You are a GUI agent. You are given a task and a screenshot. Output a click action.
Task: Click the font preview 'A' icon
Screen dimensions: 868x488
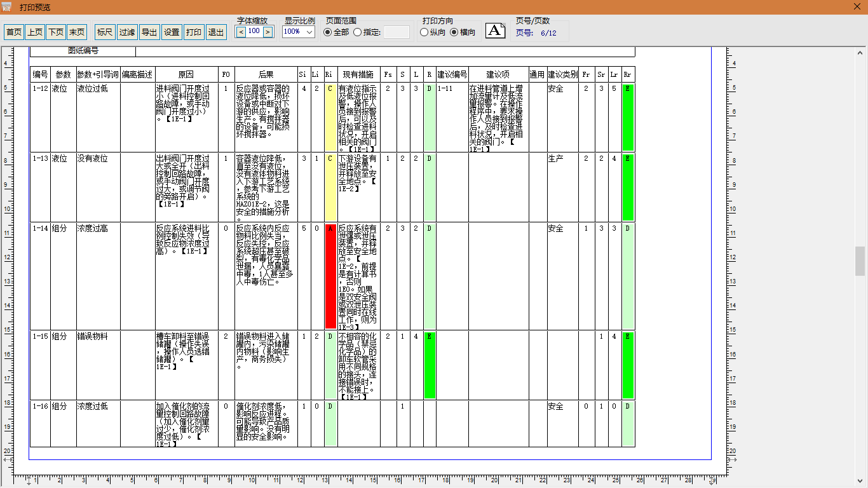tap(496, 30)
